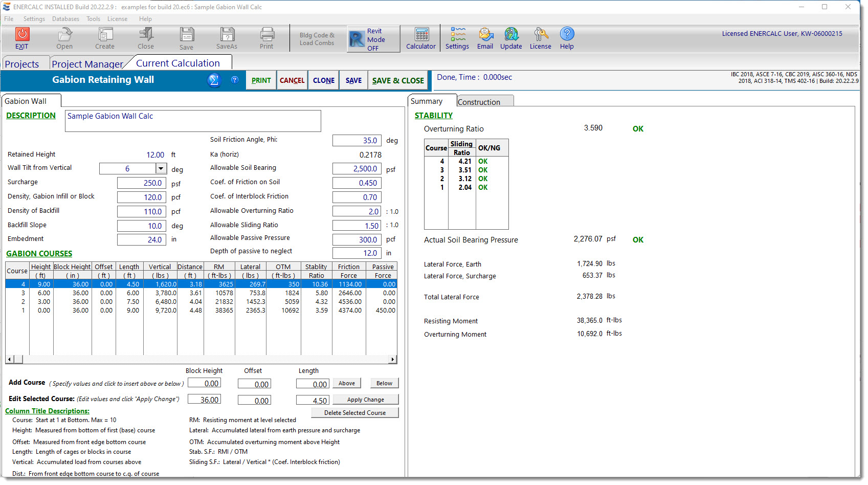The width and height of the screenshot is (868, 485).
Task: Exit ENERCALC via the EXIT icon
Action: 21,38
